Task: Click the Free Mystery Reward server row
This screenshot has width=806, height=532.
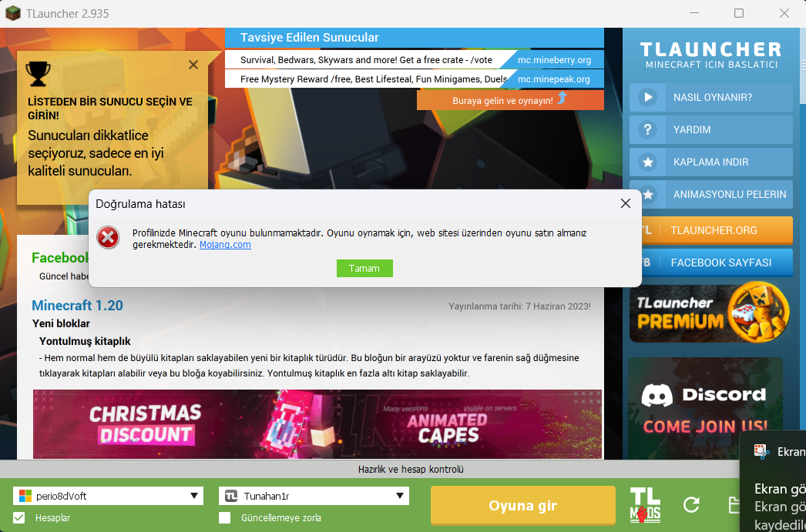Action: 415,79
